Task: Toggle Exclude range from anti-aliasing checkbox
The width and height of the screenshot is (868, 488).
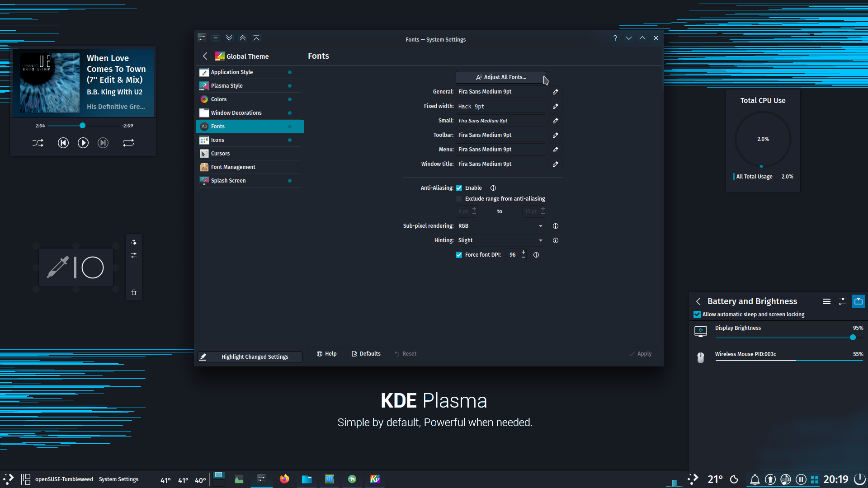Action: click(x=459, y=199)
